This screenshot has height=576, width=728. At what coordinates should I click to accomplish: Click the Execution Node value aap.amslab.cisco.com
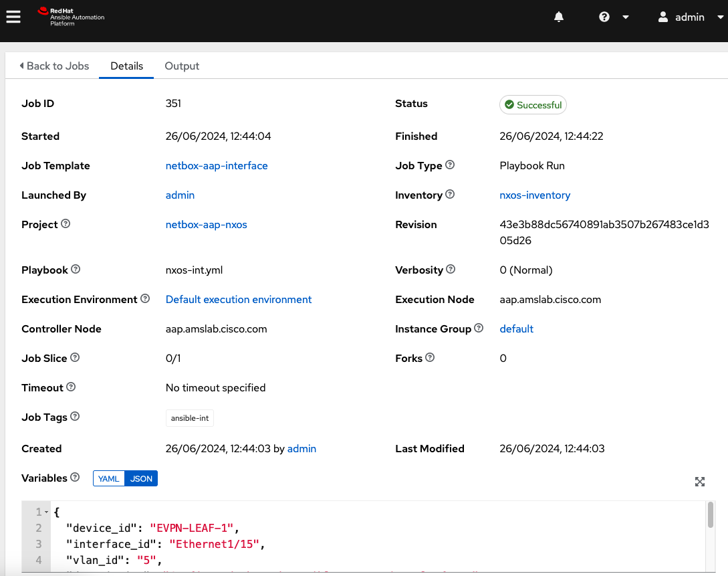click(550, 300)
